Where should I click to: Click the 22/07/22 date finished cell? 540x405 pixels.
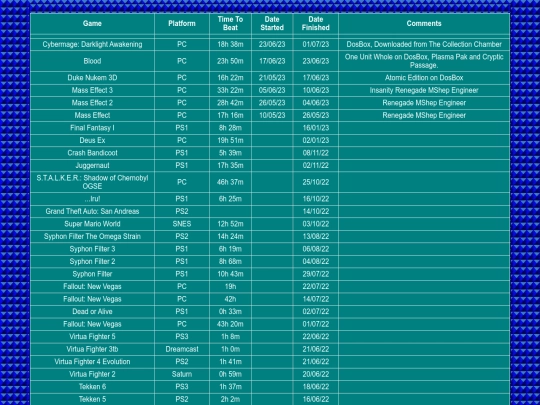[315, 287]
